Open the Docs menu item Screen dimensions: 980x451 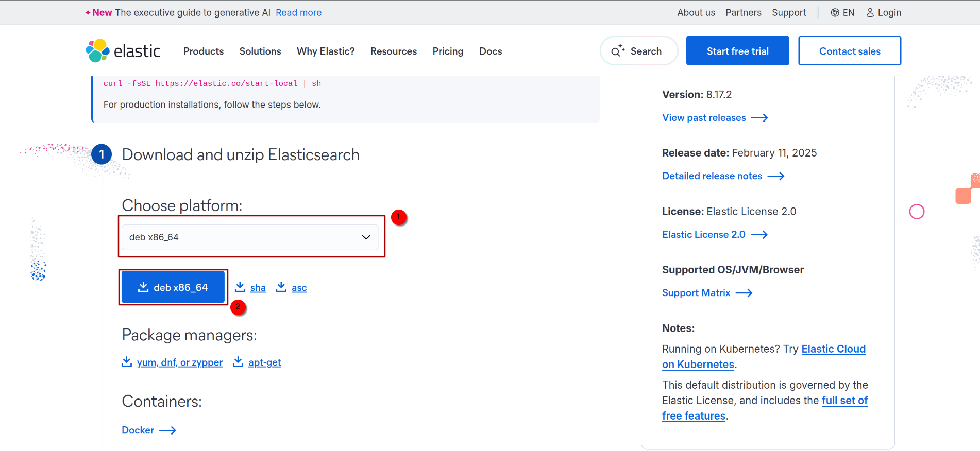491,51
